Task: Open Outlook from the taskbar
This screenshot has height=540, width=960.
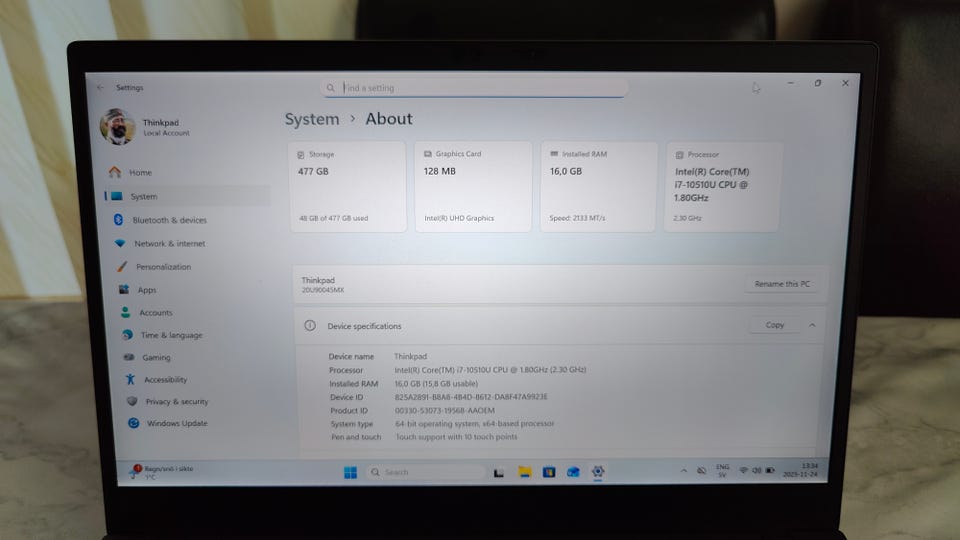Action: [573, 471]
